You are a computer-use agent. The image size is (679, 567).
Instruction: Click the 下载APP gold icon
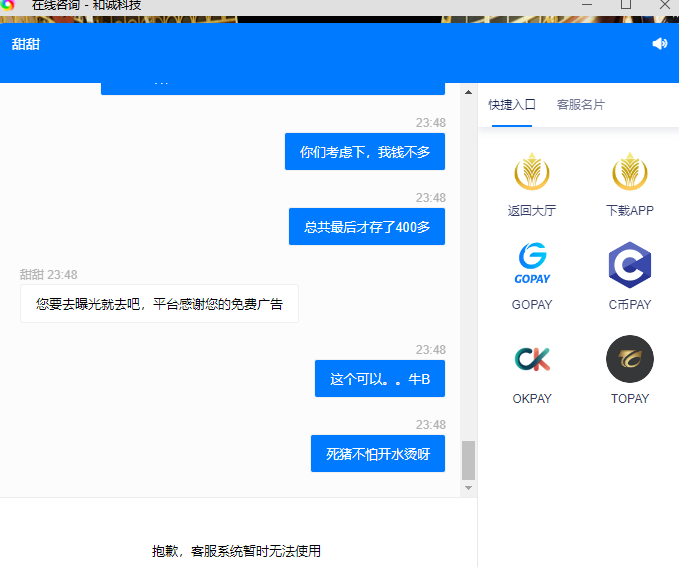tap(630, 172)
